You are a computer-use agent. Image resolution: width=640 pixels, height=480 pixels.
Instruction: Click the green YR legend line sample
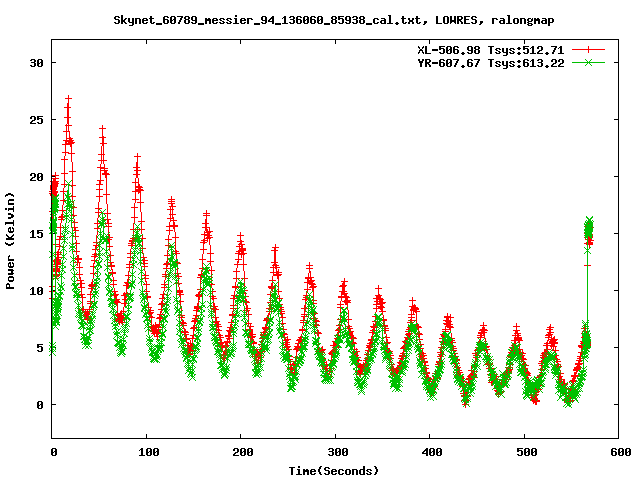click(x=588, y=62)
